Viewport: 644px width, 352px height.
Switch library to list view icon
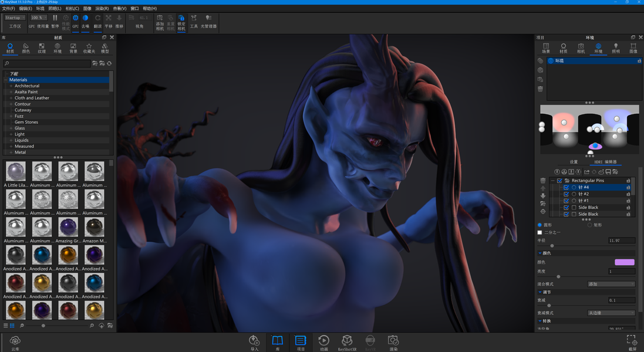pos(6,326)
